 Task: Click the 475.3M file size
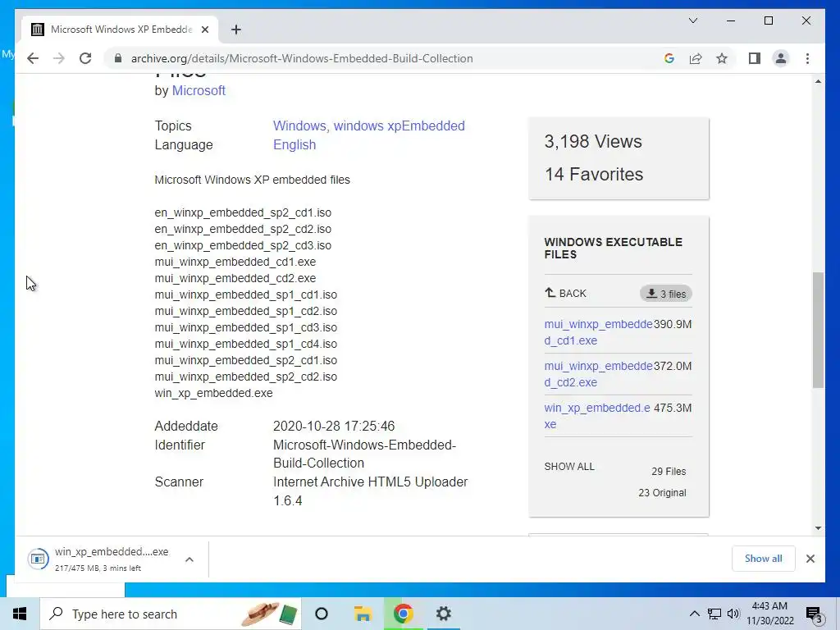[673, 408]
